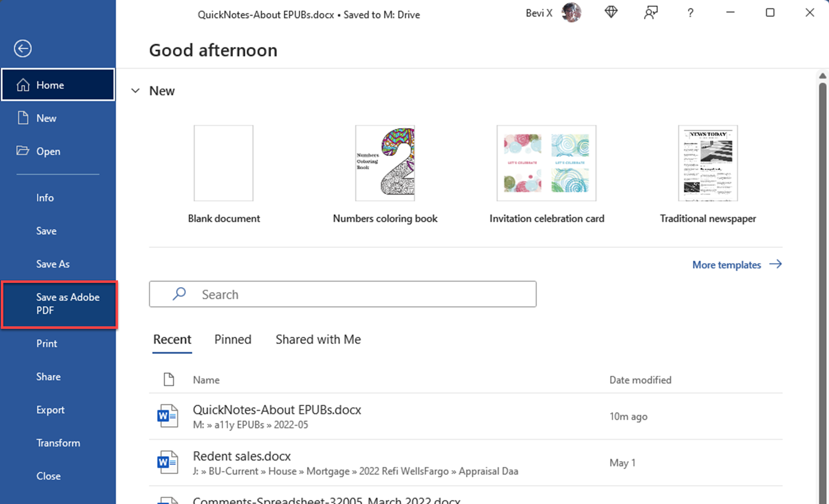
Task: Click the Export menu item
Action: tap(51, 409)
